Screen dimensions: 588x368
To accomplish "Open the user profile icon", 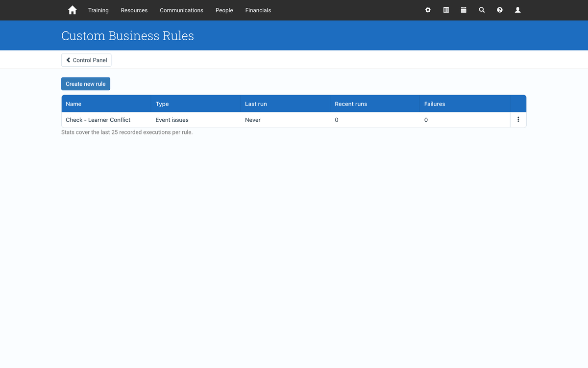I will click(517, 10).
